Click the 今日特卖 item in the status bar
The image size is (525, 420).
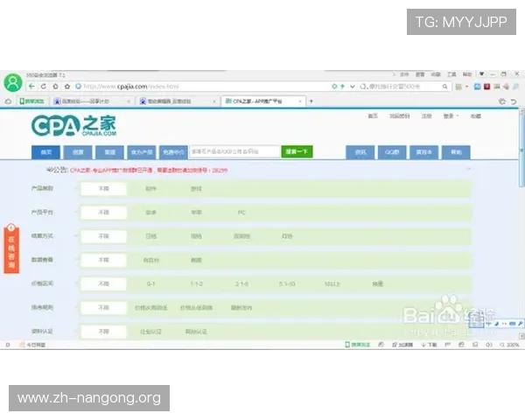(33, 345)
